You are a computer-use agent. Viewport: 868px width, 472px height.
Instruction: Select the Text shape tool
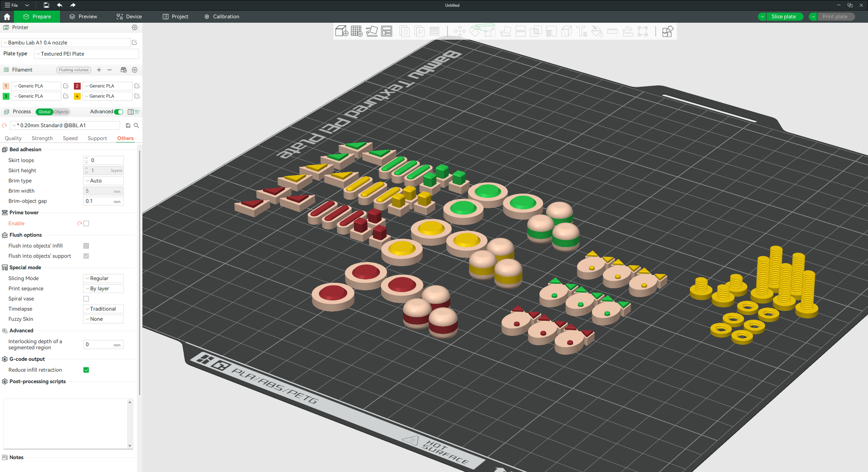(582, 31)
